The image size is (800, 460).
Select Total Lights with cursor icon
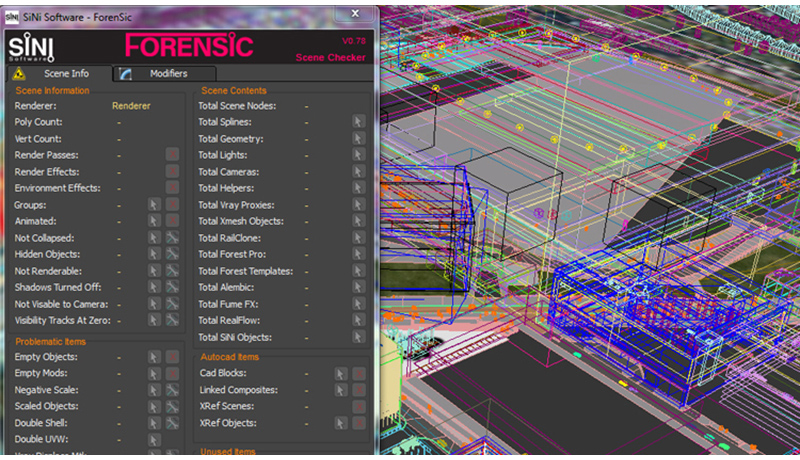pyautogui.click(x=358, y=155)
